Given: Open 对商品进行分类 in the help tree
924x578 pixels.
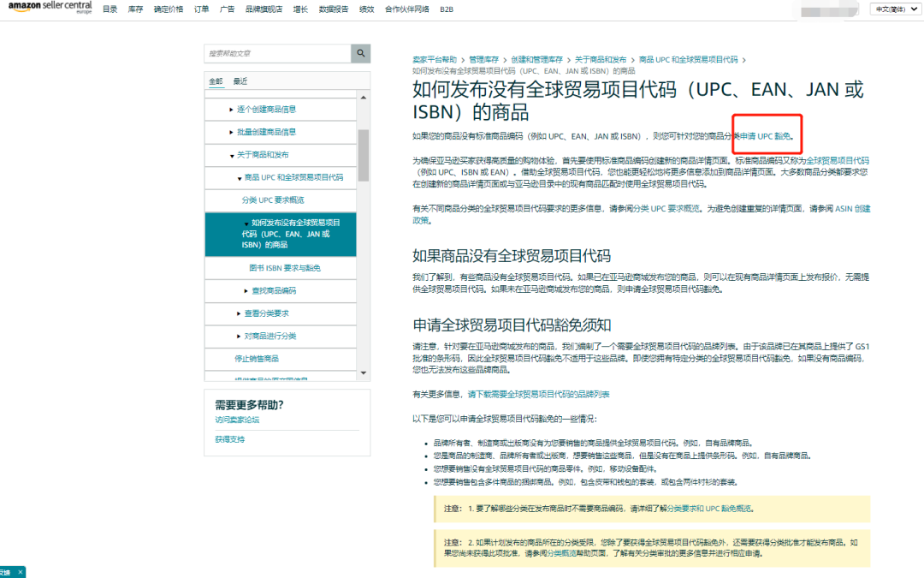Looking at the screenshot, I should click(x=270, y=337).
